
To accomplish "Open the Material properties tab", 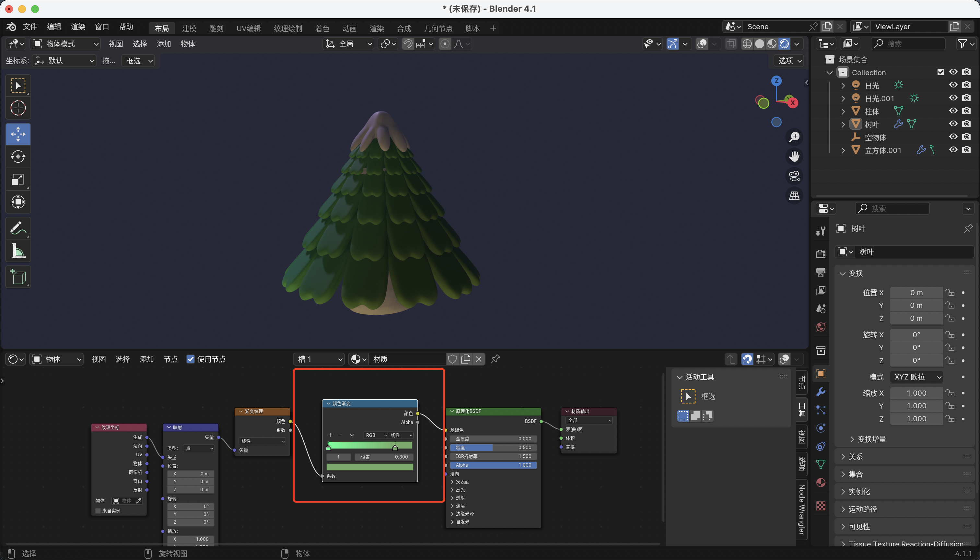I will (x=821, y=483).
